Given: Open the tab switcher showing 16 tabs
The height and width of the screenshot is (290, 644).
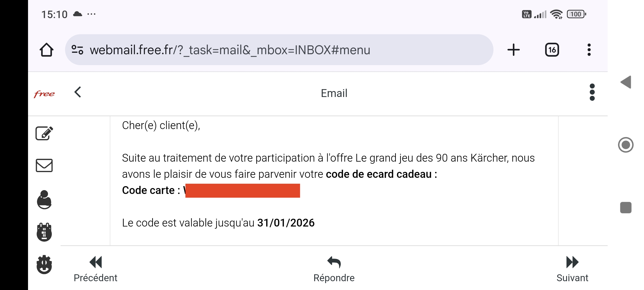Looking at the screenshot, I should pyautogui.click(x=552, y=50).
